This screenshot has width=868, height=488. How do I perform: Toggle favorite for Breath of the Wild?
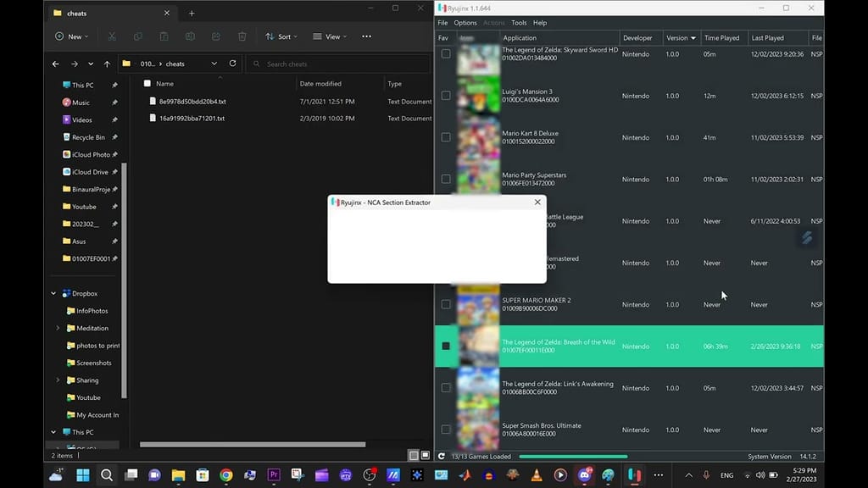(446, 347)
